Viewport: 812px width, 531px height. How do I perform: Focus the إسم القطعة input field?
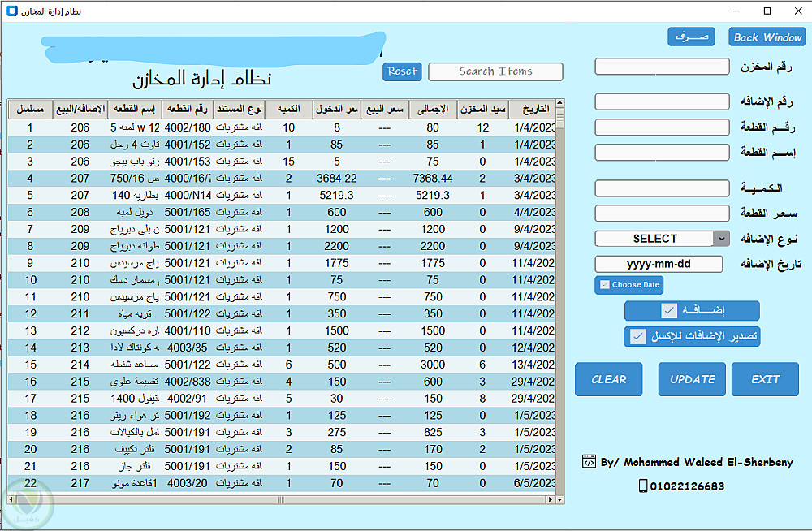(x=662, y=153)
